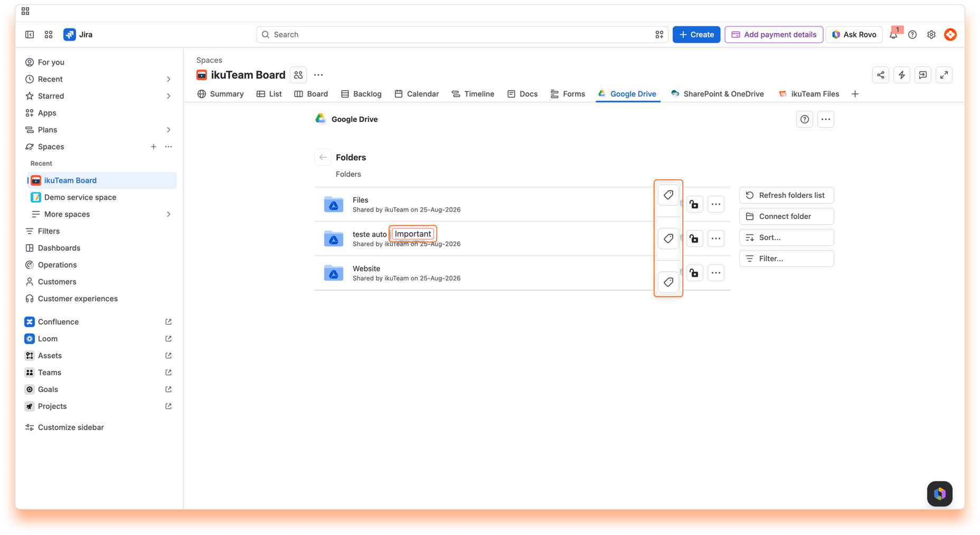
Task: Expand More spaces chevron
Action: pos(168,214)
